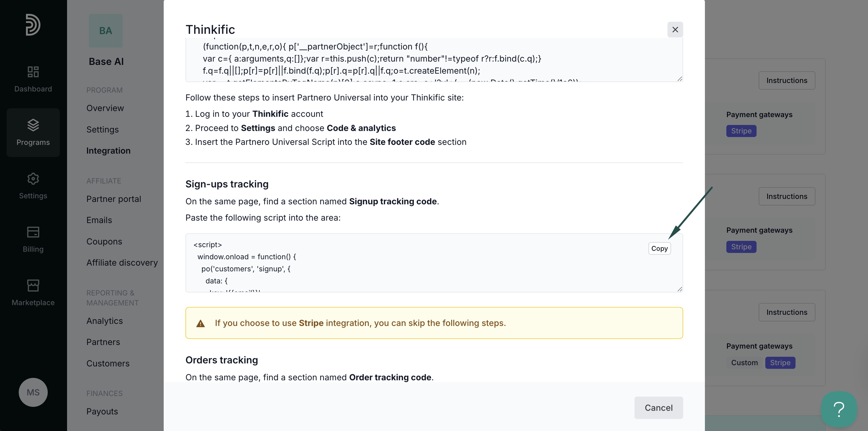Screen dimensions: 868x431
Task: Click the first Instructions button
Action: click(787, 81)
